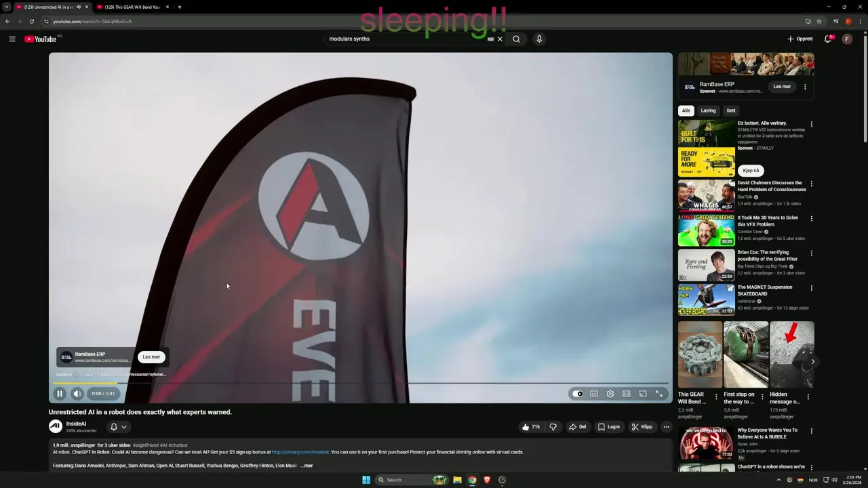
Task: Open Chrome media control icon
Action: [835, 21]
